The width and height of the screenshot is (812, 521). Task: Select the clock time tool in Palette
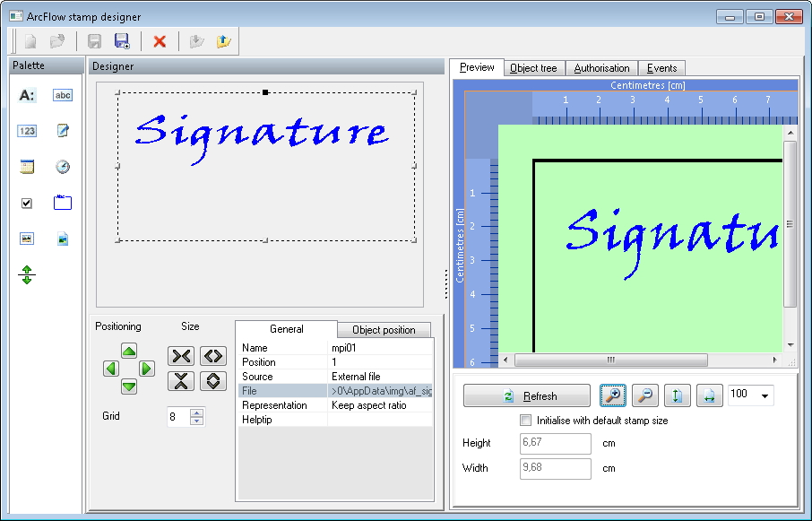pyautogui.click(x=63, y=167)
